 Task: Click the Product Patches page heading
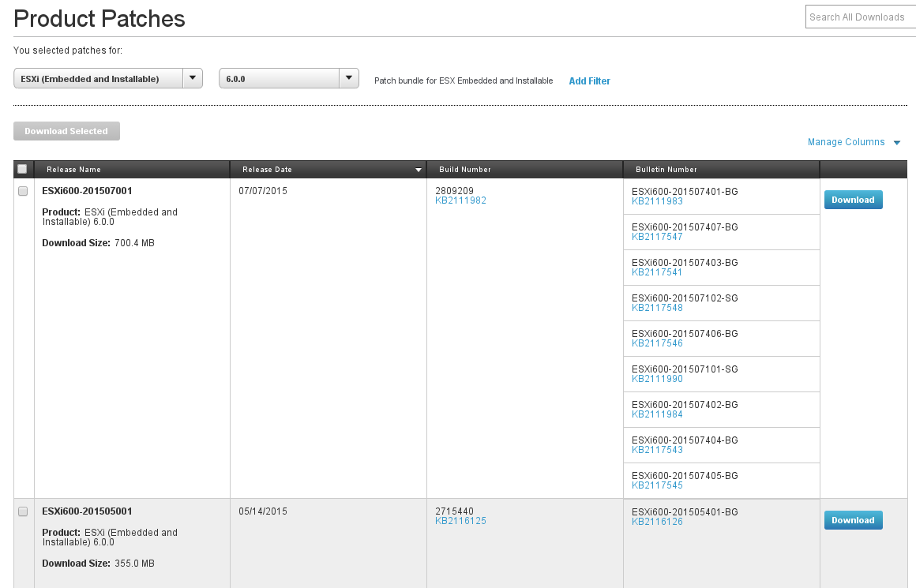click(99, 19)
